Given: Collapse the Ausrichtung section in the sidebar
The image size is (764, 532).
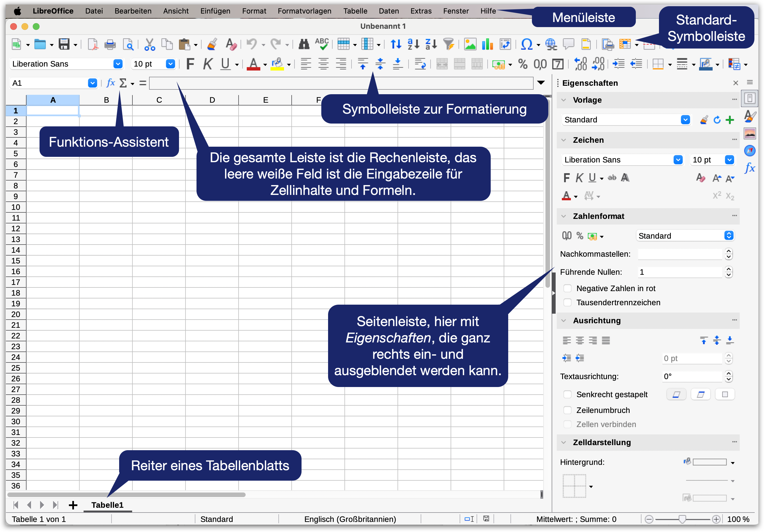Looking at the screenshot, I should [x=563, y=320].
